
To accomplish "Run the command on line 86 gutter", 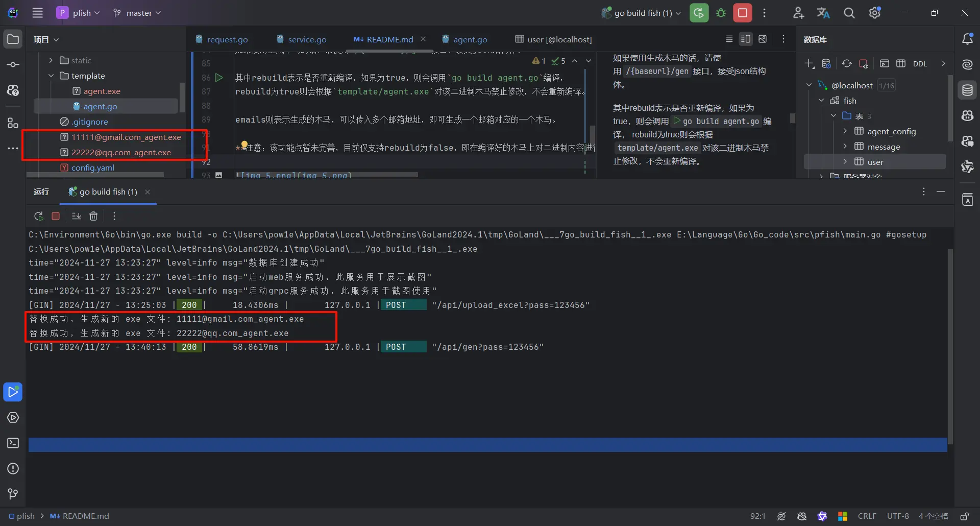I will pyautogui.click(x=219, y=78).
